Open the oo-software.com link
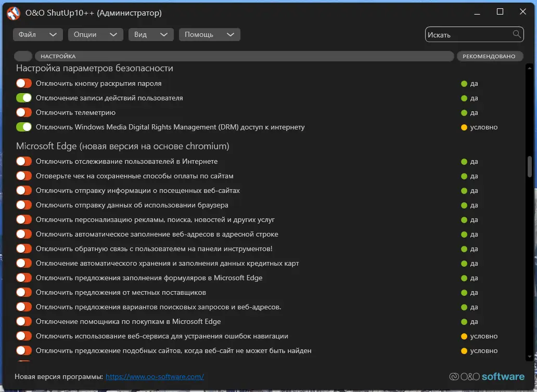The image size is (537, 392). pyautogui.click(x=155, y=376)
